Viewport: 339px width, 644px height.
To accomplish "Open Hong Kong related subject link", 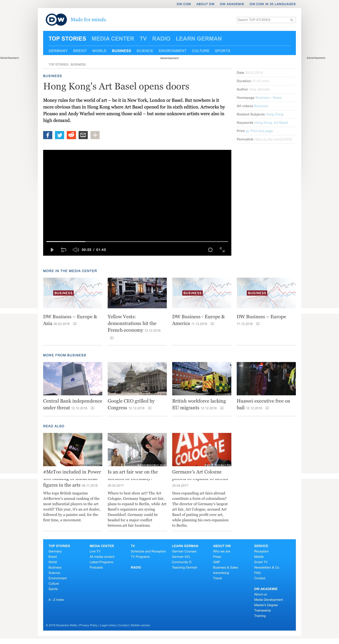I will point(274,115).
